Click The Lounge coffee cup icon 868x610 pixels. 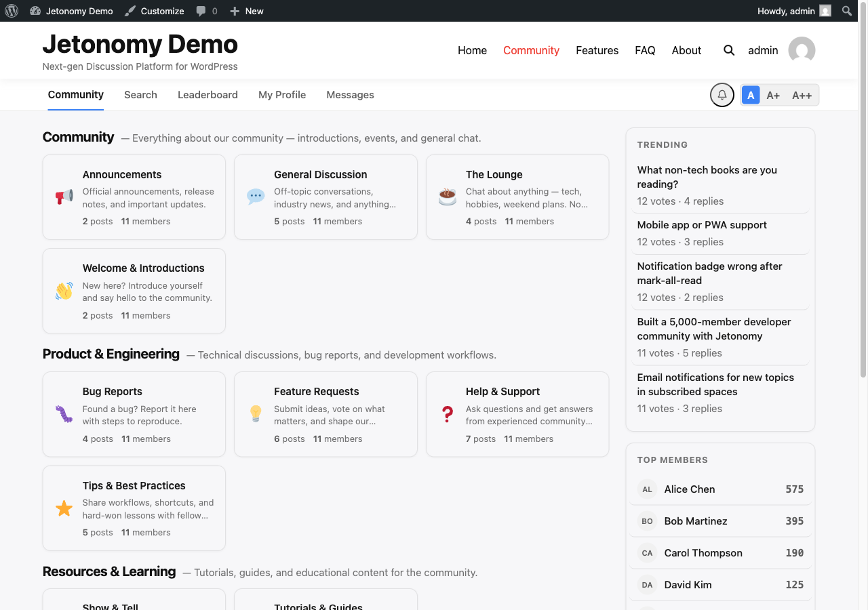tap(448, 197)
